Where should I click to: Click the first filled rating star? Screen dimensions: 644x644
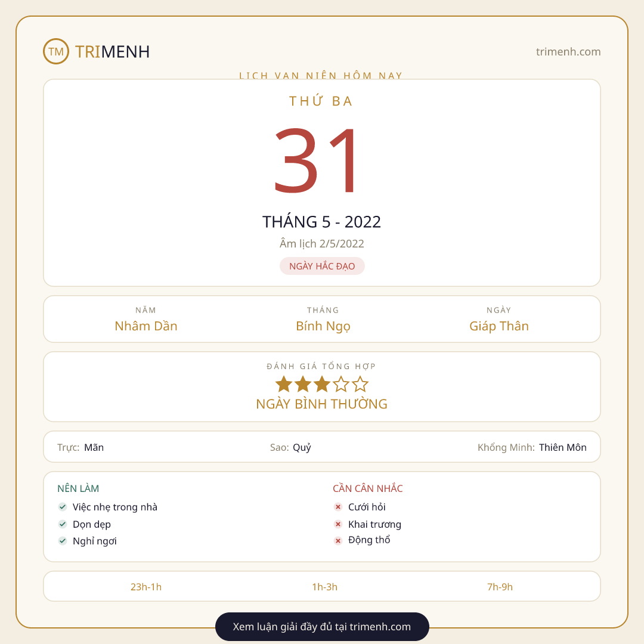pyautogui.click(x=284, y=385)
